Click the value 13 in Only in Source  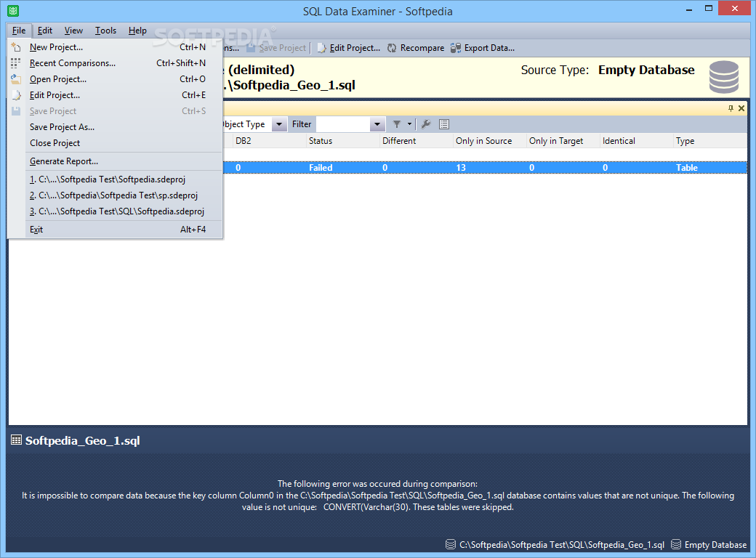click(x=461, y=168)
